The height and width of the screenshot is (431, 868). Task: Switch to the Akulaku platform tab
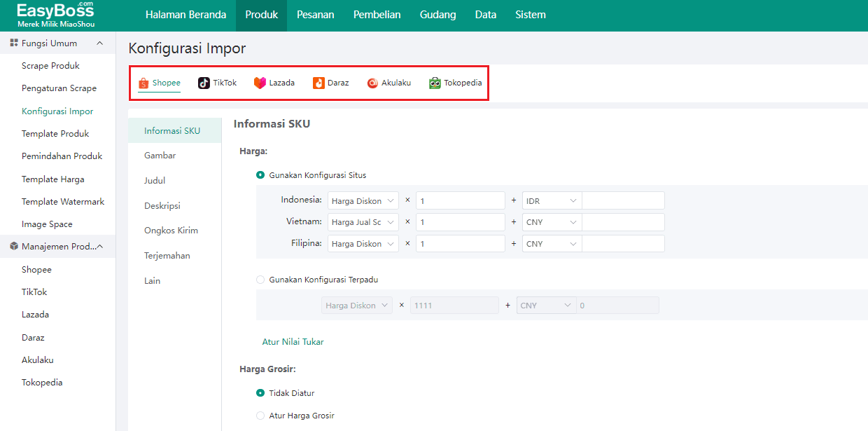tap(389, 83)
